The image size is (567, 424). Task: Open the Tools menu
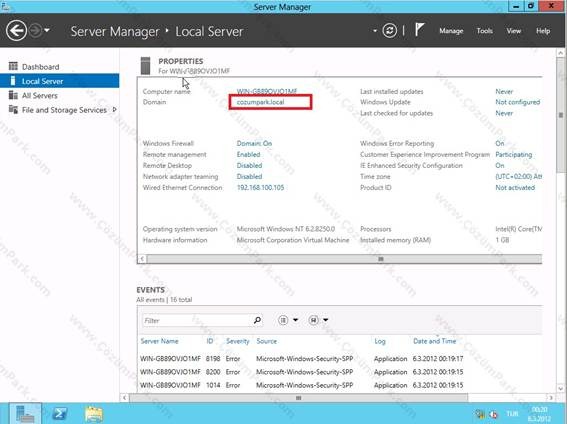coord(484,31)
